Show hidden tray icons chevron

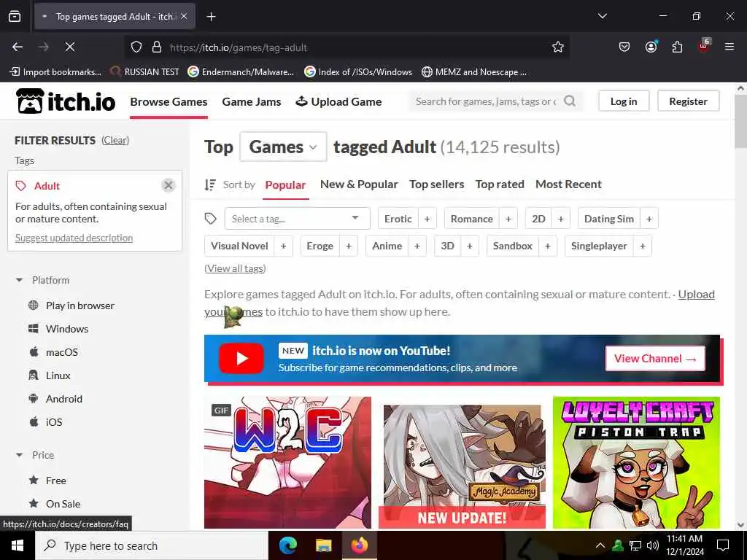tap(600, 545)
